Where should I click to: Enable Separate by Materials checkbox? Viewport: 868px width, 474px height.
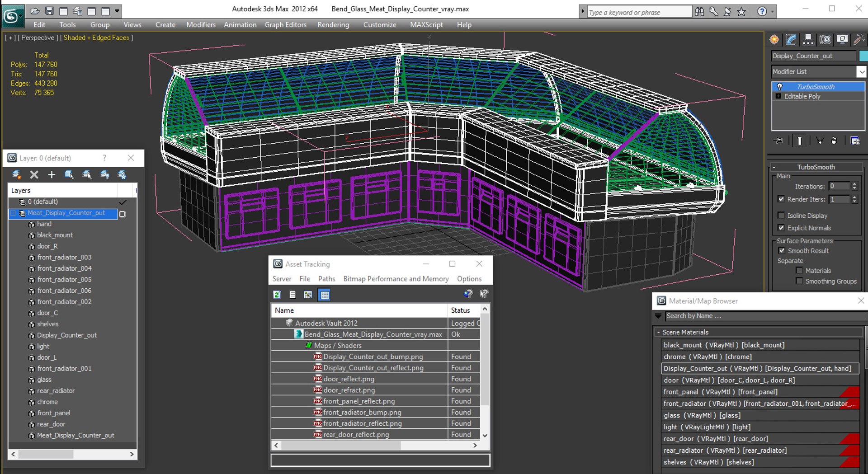(x=799, y=271)
